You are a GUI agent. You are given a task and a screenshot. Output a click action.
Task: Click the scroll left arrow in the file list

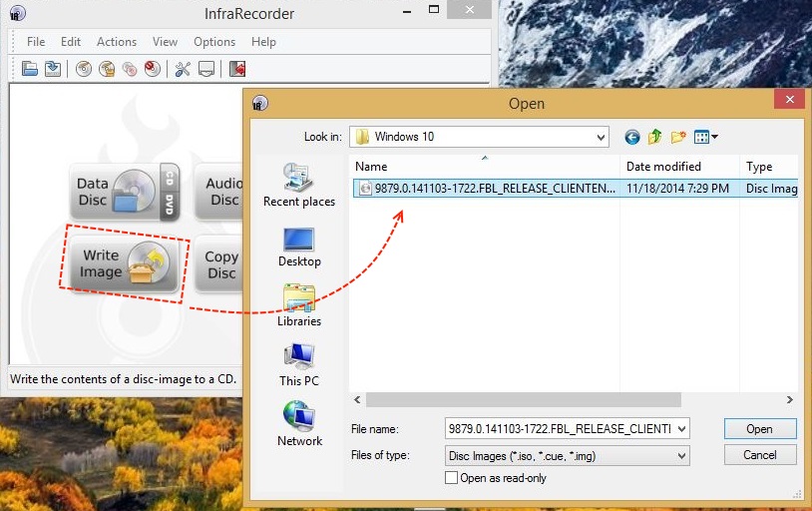click(357, 399)
